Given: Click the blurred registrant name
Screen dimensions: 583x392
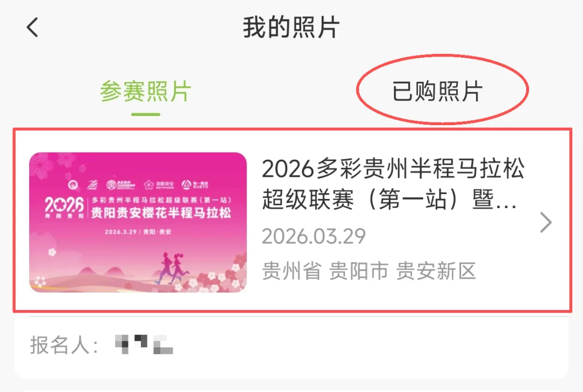Looking at the screenshot, I should pos(144,344).
